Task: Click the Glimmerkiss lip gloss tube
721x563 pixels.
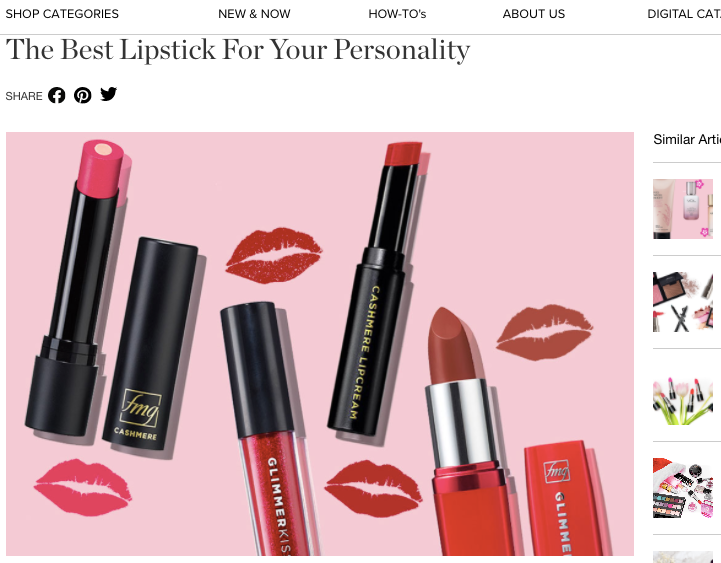Action: tap(270, 428)
